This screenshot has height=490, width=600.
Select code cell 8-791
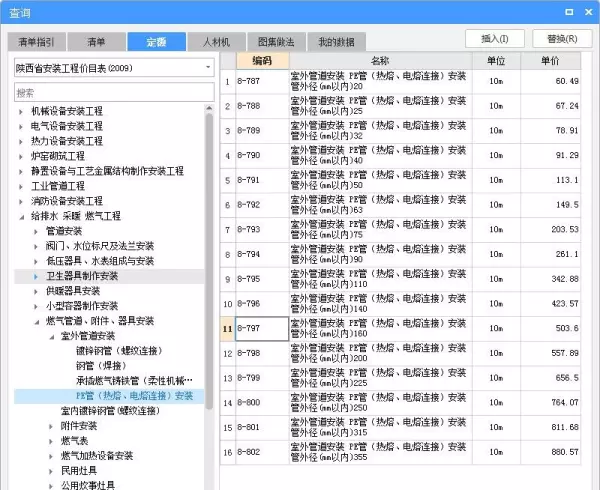click(262, 180)
